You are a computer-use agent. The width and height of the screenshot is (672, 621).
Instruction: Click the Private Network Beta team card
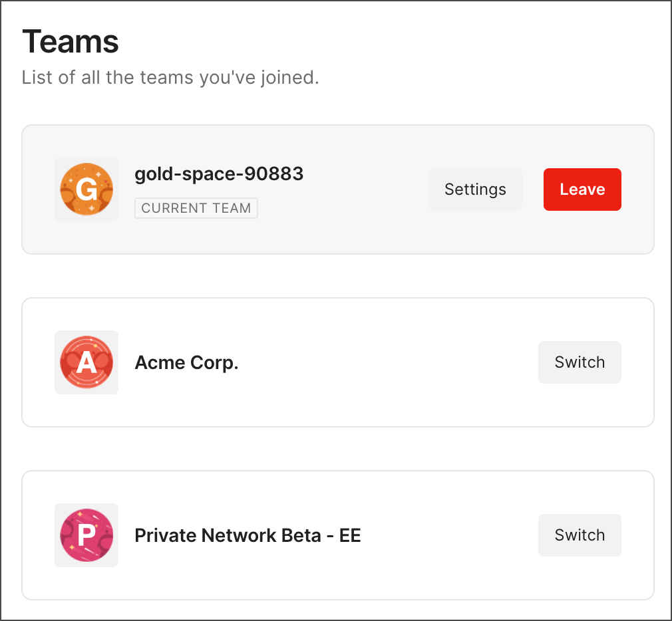(338, 535)
